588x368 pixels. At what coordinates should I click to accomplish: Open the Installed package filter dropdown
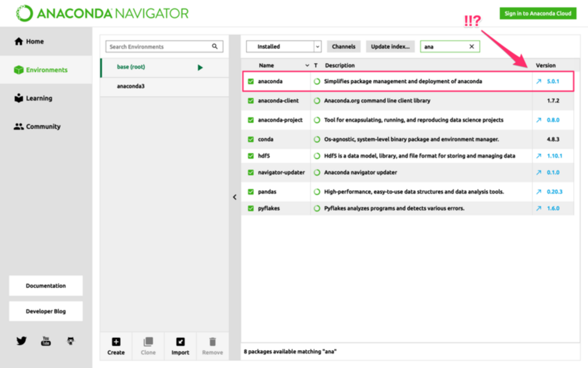pos(284,47)
